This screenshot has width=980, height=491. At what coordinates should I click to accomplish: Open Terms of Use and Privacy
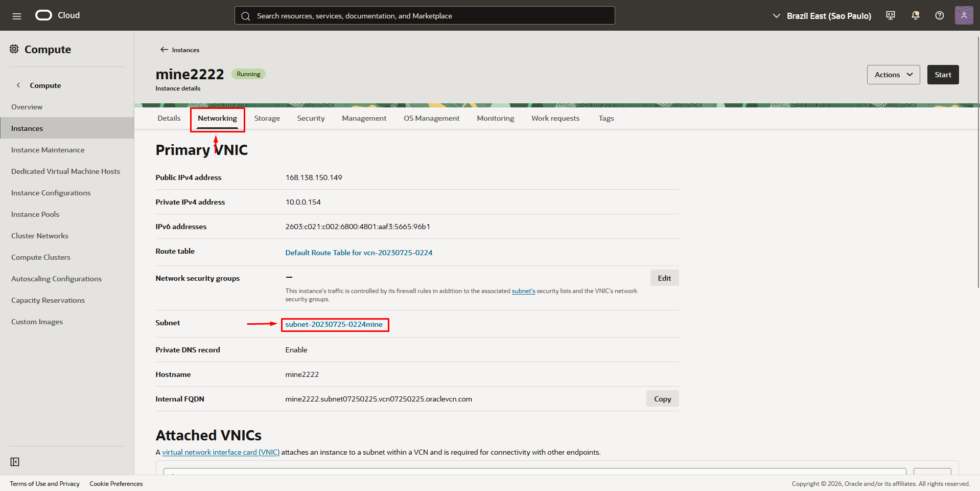pyautogui.click(x=44, y=484)
